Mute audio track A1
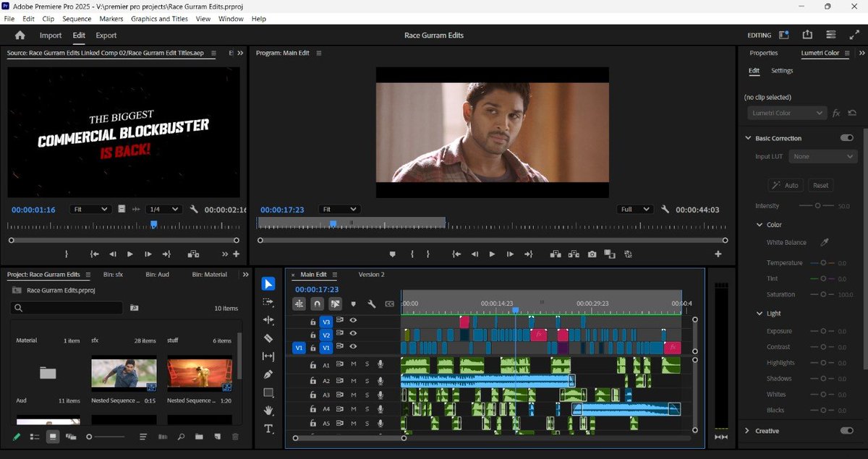 pyautogui.click(x=354, y=365)
